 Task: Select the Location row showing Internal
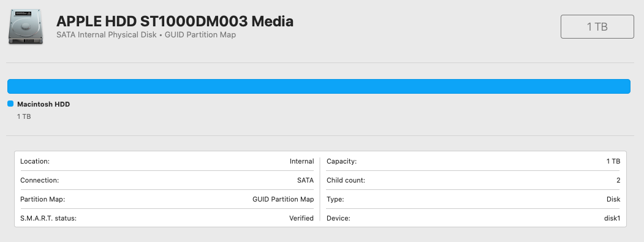[167, 162]
